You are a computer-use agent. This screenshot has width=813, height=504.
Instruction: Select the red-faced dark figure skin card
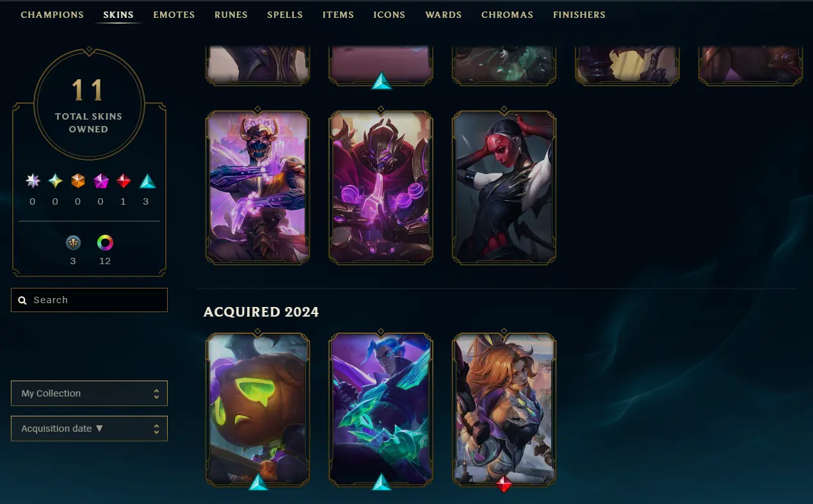[504, 187]
